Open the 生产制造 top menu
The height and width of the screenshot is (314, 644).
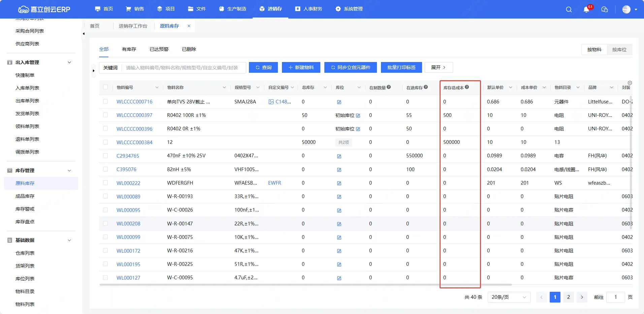point(232,9)
